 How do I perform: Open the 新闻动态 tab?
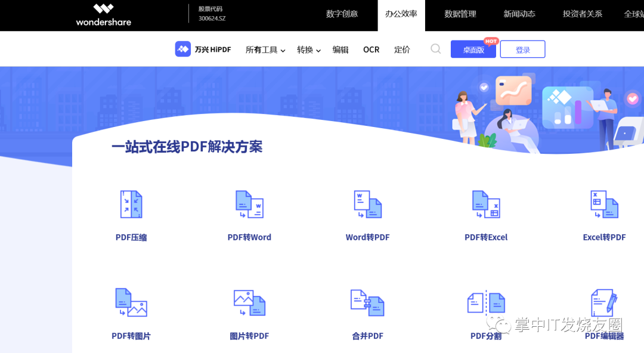tap(519, 14)
